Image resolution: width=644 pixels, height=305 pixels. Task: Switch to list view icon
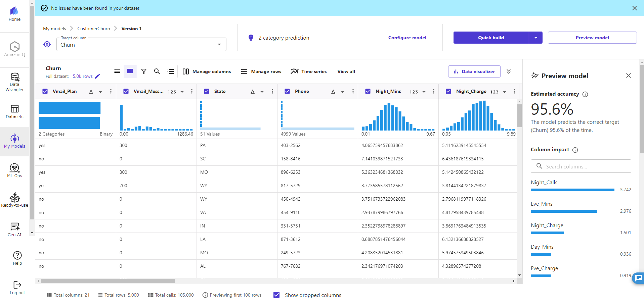tap(117, 71)
